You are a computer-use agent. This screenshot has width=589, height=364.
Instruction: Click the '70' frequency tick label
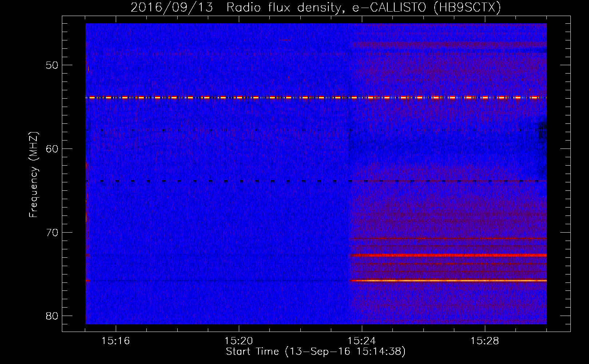tap(52, 232)
